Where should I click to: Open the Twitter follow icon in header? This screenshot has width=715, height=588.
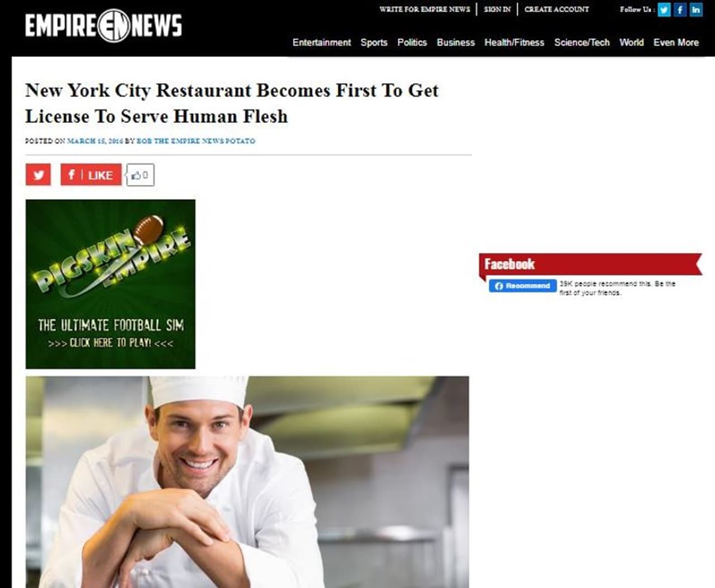coord(664,9)
